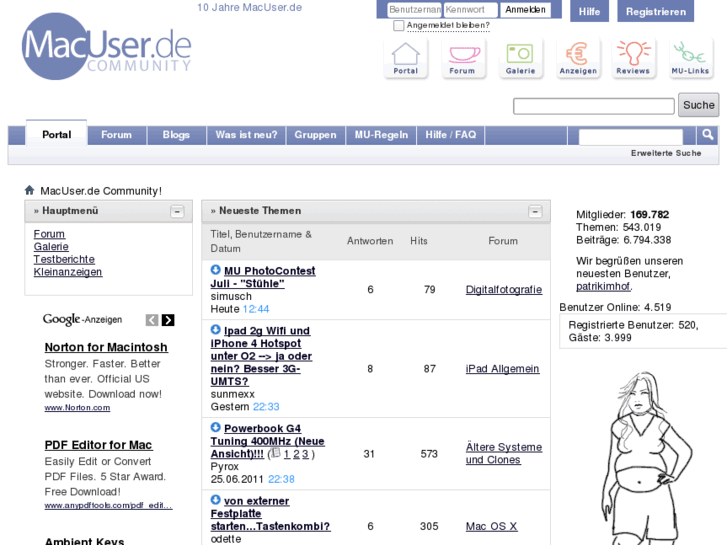Switch to the Blogs tab
The height and width of the screenshot is (545, 727).
(176, 135)
